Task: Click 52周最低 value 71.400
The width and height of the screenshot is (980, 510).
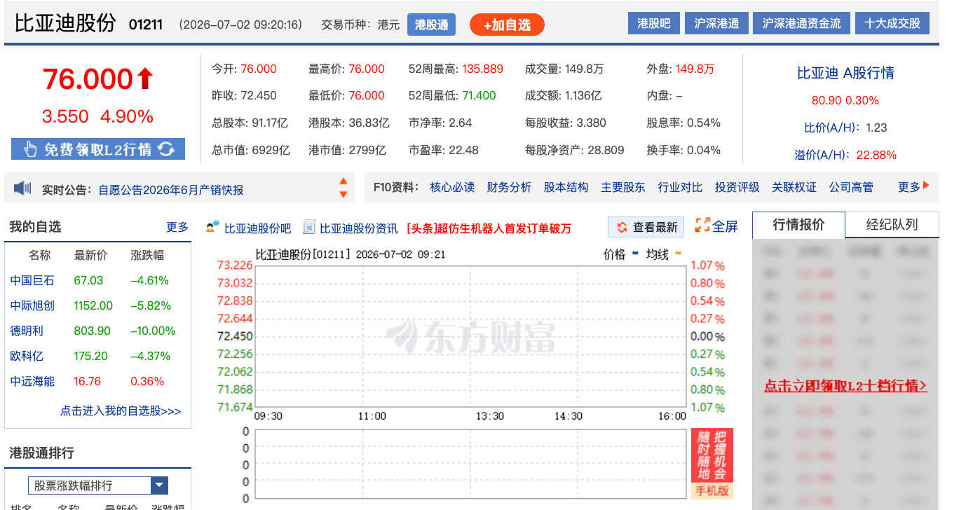Action: click(x=479, y=95)
